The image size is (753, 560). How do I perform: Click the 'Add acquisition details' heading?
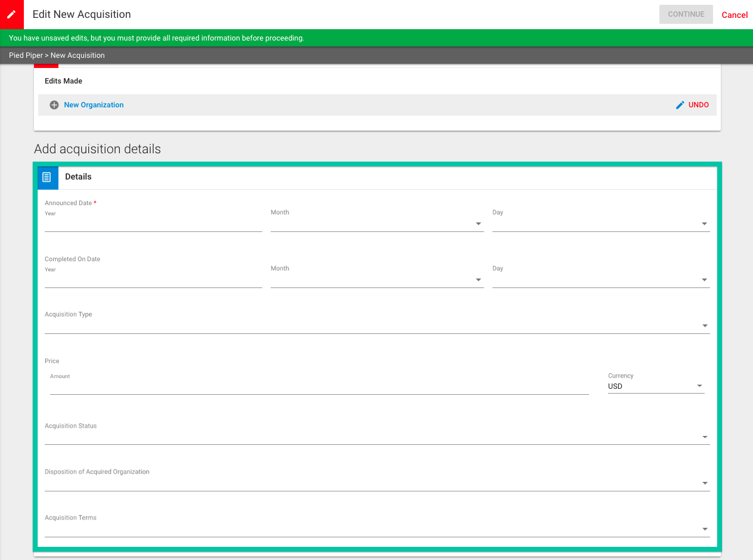[97, 149]
